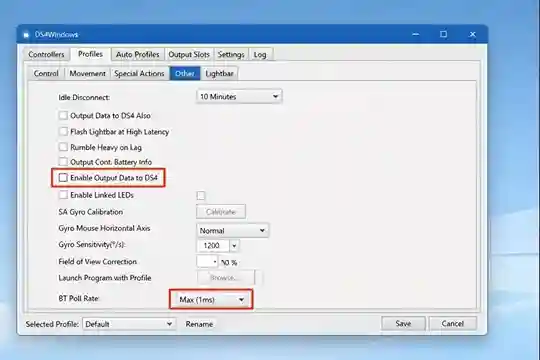Toggle Enable Linked LEDs checkbox

(63, 195)
